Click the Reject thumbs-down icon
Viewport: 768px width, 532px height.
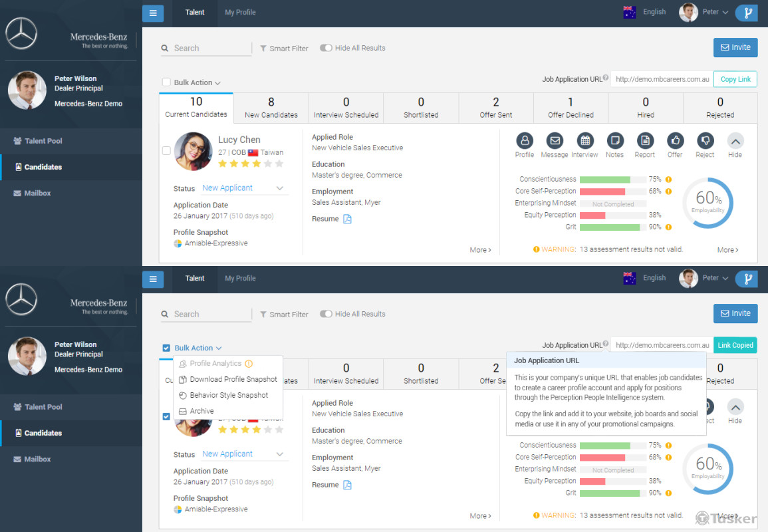click(x=705, y=141)
